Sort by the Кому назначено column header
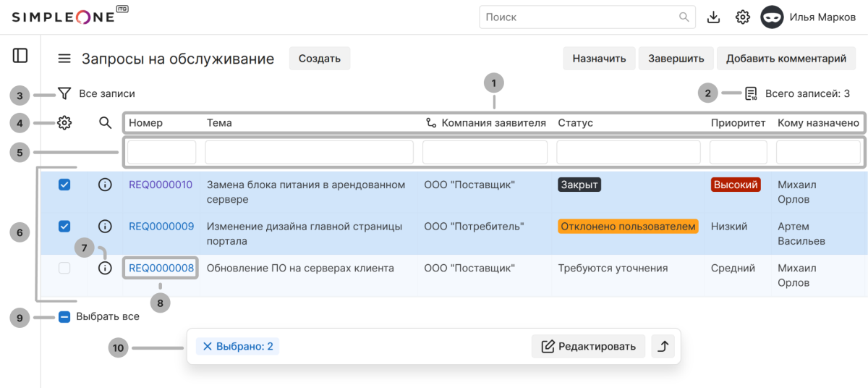 tap(818, 123)
